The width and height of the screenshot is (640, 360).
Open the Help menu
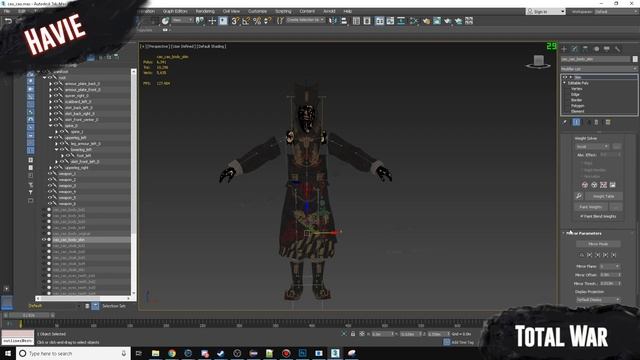pos(347,11)
